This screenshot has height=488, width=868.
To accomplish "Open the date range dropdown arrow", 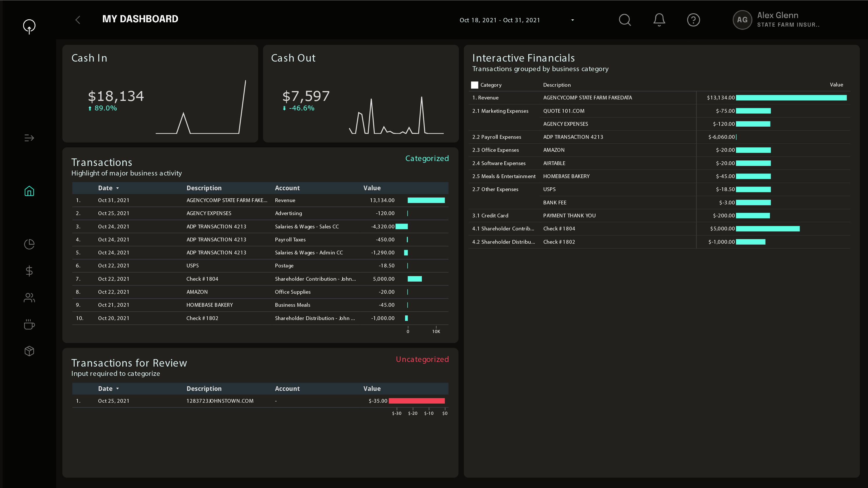I will tap(573, 20).
